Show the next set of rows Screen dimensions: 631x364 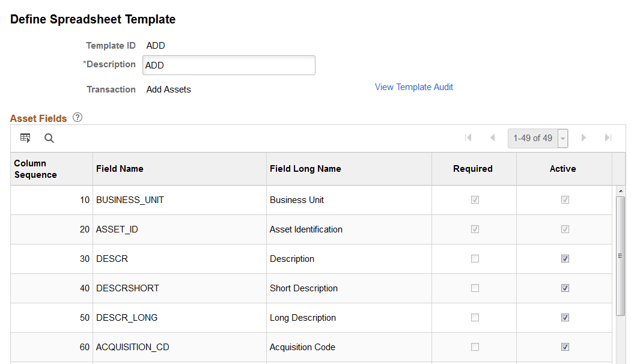584,138
